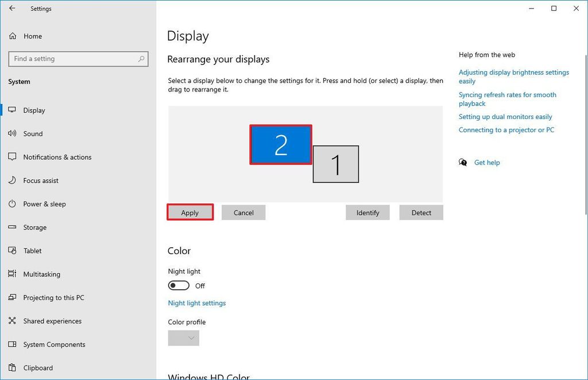The height and width of the screenshot is (380, 588).
Task: Open Focus assist settings
Action: point(13,181)
